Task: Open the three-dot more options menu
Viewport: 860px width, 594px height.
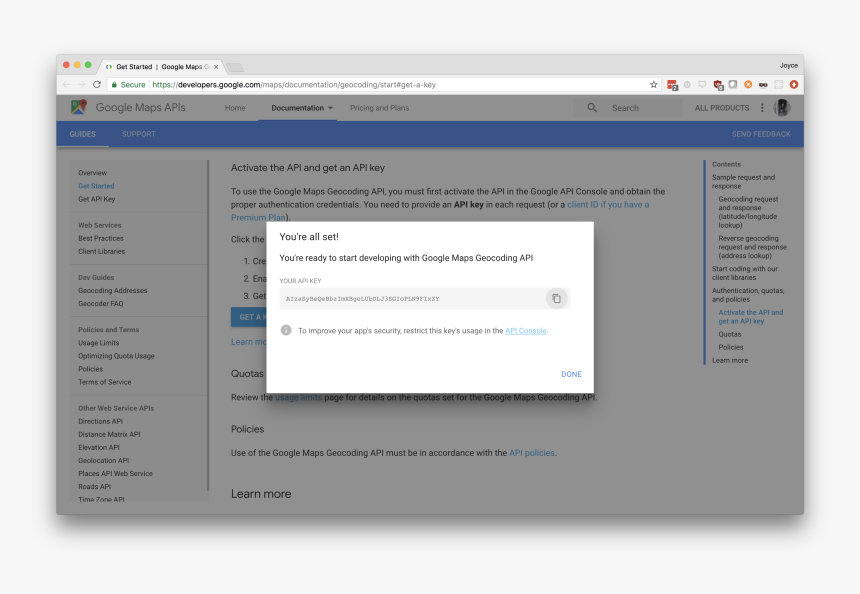Action: (x=762, y=108)
